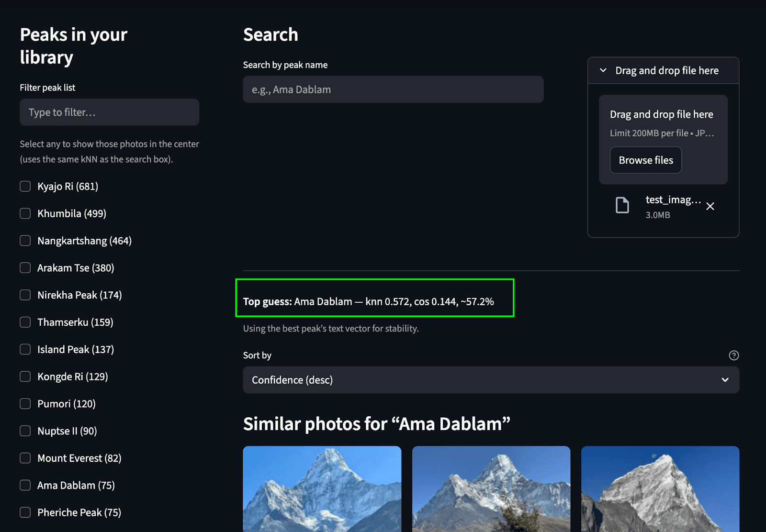Check the Ama Dablam (75) peak
Viewport: 766px width, 532px height.
coord(25,485)
